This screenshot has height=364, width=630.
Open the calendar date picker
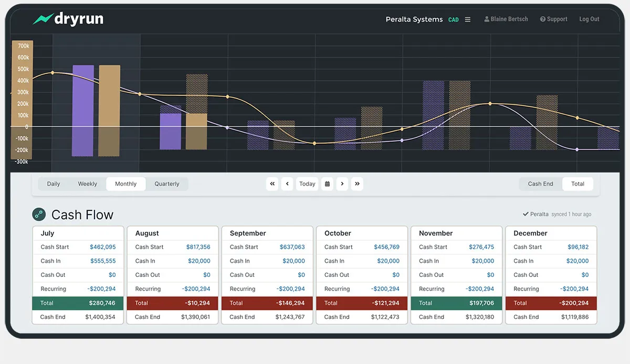click(x=328, y=184)
